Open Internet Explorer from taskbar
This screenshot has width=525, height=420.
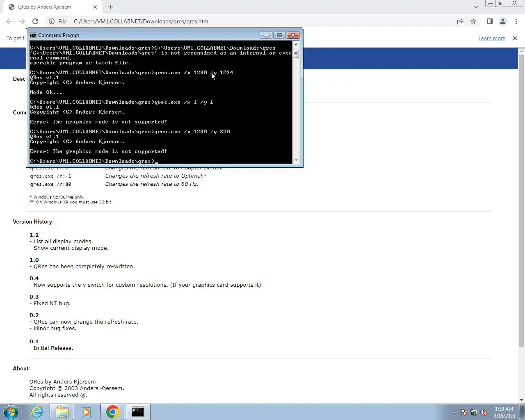pyautogui.click(x=37, y=412)
